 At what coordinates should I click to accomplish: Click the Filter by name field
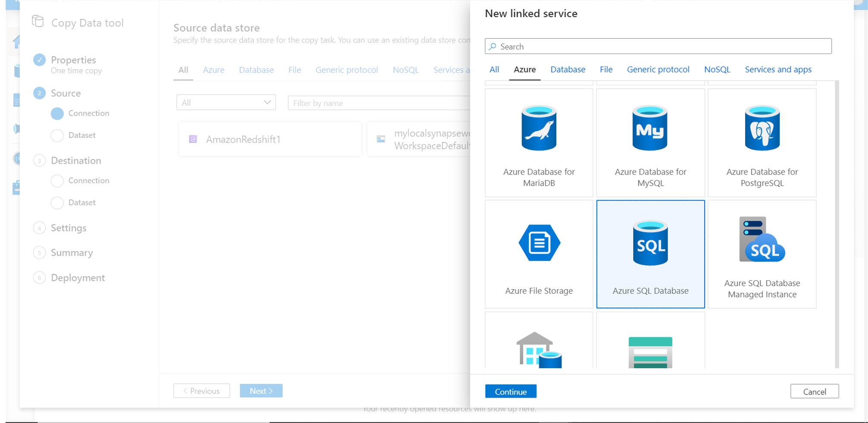click(379, 103)
